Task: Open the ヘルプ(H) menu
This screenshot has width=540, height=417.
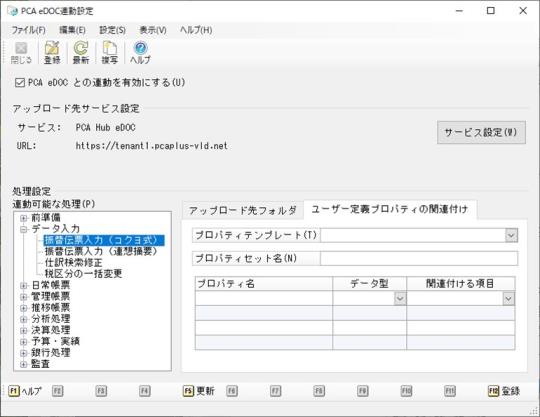Action: tap(196, 30)
